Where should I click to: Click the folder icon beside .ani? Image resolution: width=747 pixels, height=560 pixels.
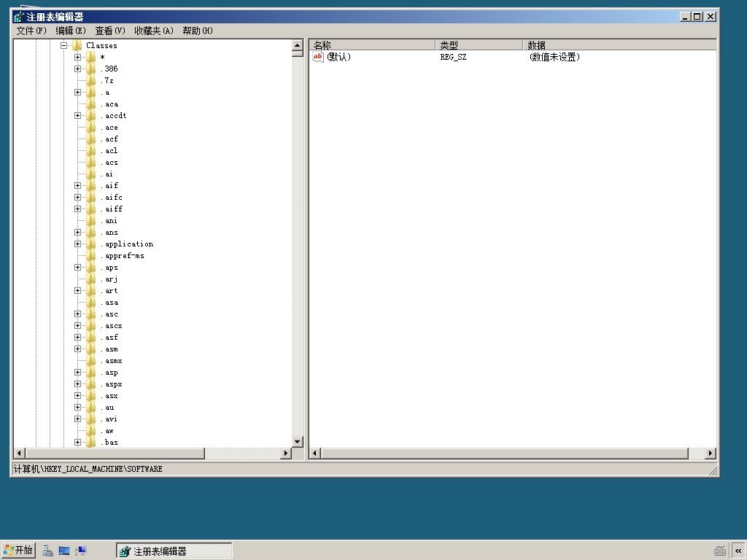click(90, 220)
